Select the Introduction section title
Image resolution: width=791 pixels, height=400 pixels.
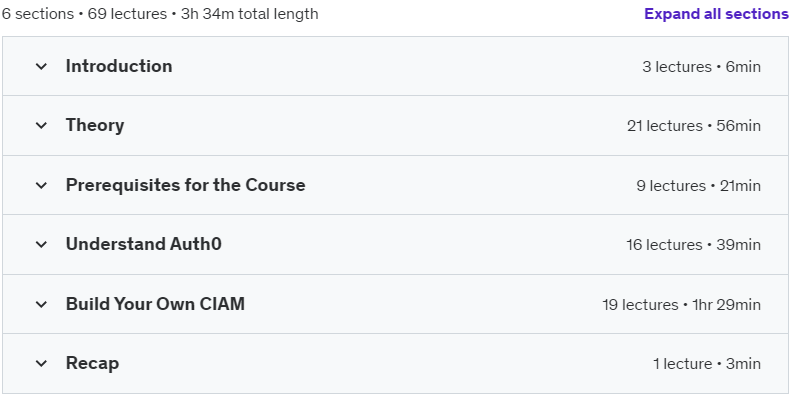click(x=119, y=66)
